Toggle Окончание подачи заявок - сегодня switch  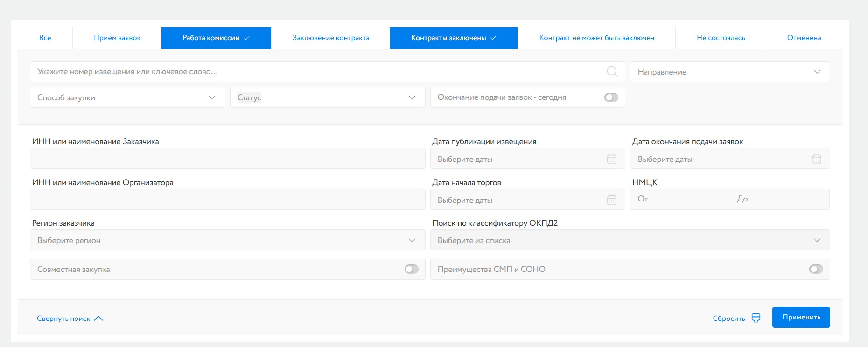pos(611,97)
